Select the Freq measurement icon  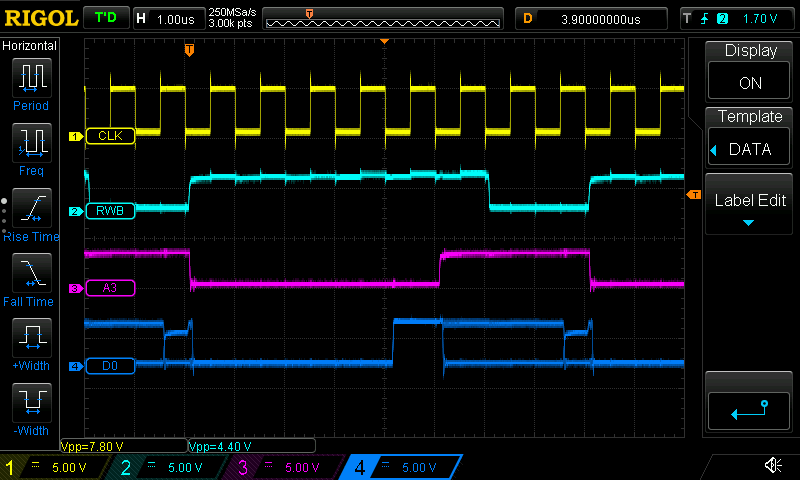click(x=30, y=142)
